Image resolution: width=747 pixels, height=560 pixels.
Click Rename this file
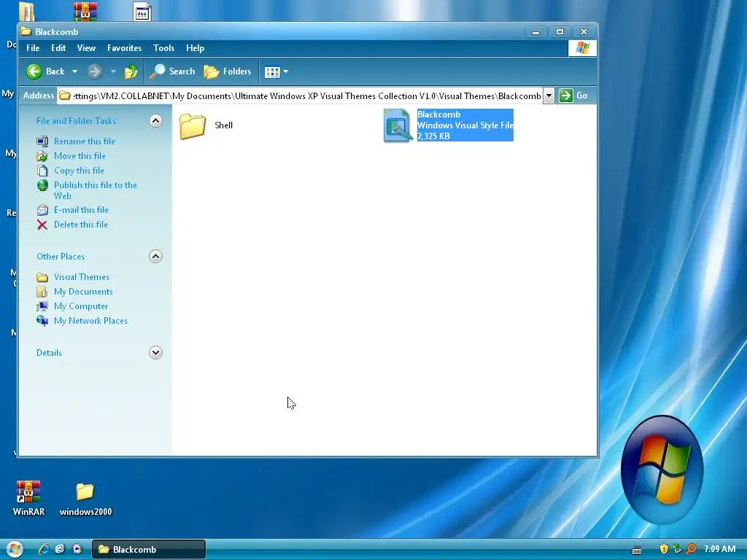[85, 141]
